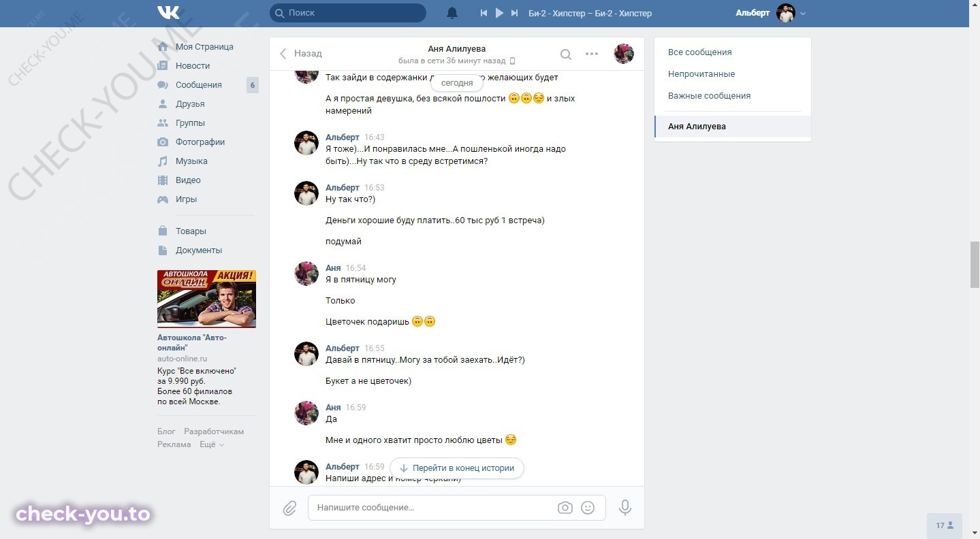Click the Музыка note icon

click(163, 161)
